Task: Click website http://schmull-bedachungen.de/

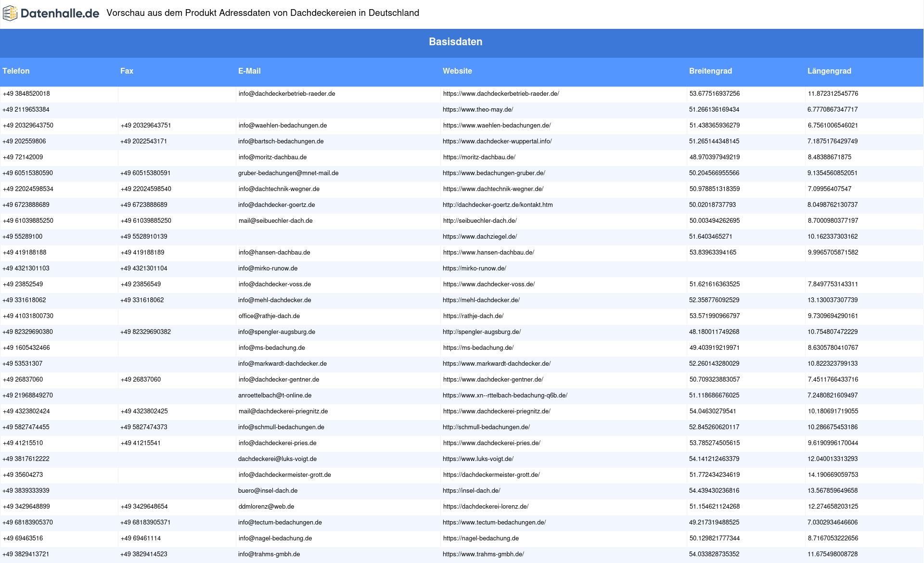Action: pyautogui.click(x=486, y=427)
